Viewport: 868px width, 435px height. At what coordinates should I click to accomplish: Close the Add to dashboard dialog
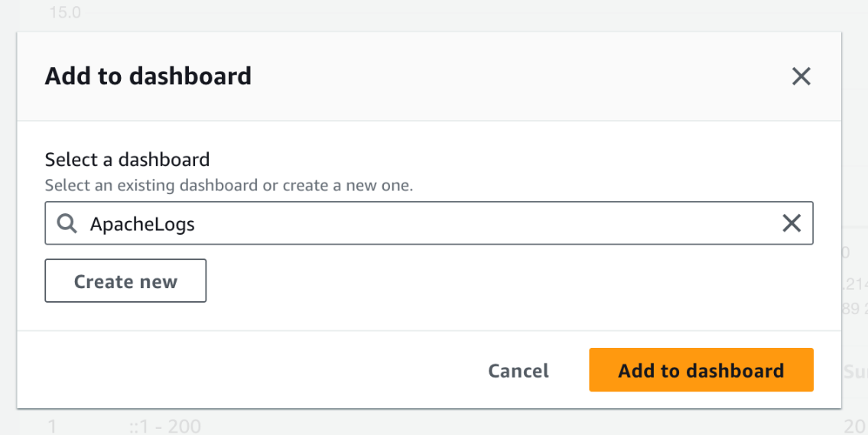click(801, 76)
